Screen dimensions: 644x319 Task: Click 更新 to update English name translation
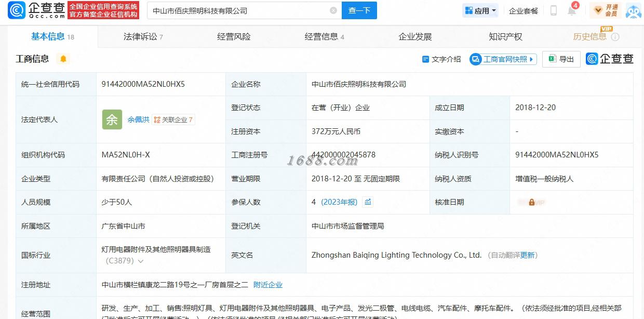527,255
